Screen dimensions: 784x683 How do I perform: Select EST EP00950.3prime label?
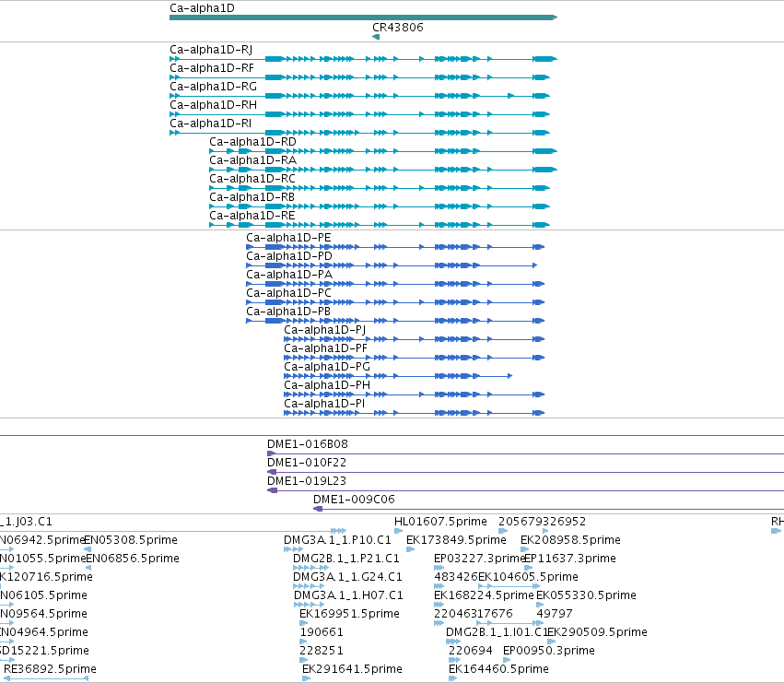point(548,651)
